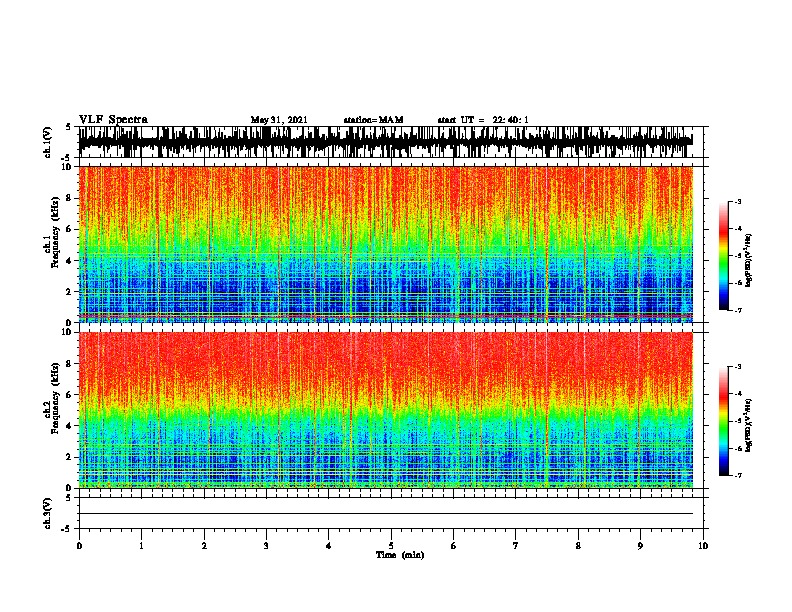This screenshot has height=612, width=792.
Task: Click the ch.2 spectrogram panel
Action: [385, 410]
